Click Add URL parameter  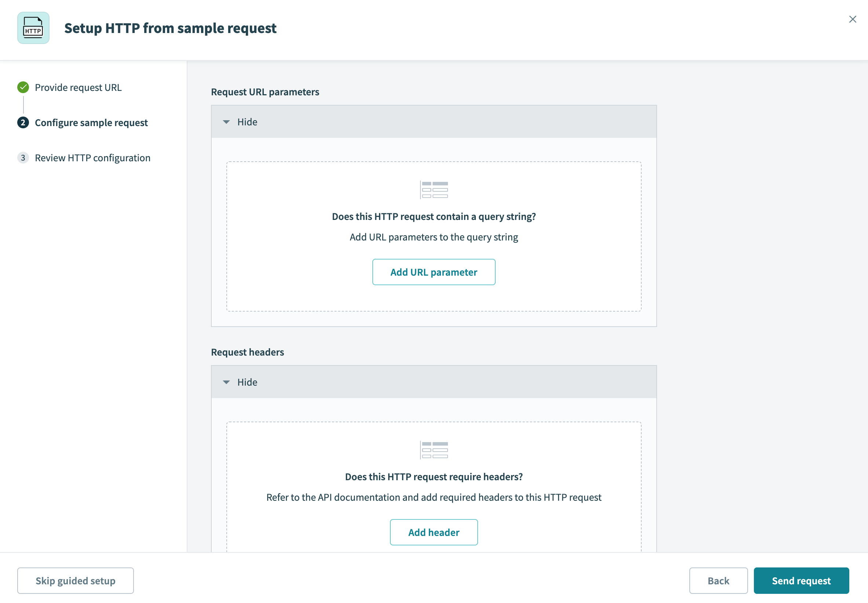pos(434,272)
